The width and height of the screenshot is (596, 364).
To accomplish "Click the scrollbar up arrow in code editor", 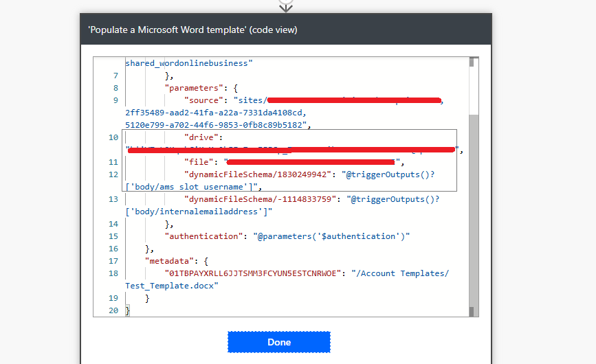I will click(472, 62).
